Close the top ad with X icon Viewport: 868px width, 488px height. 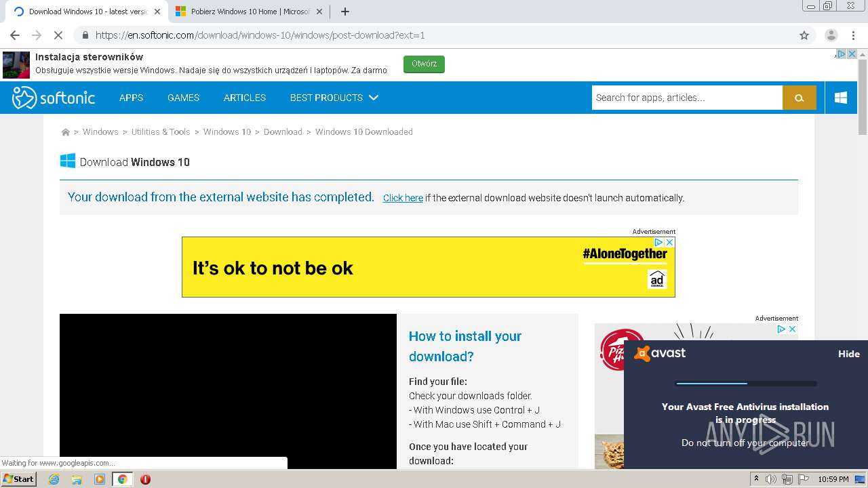(852, 54)
